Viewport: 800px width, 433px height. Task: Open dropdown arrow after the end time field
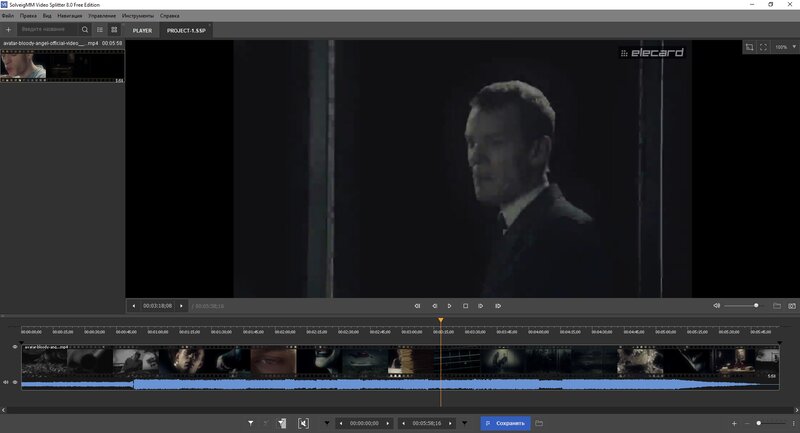pos(464,423)
